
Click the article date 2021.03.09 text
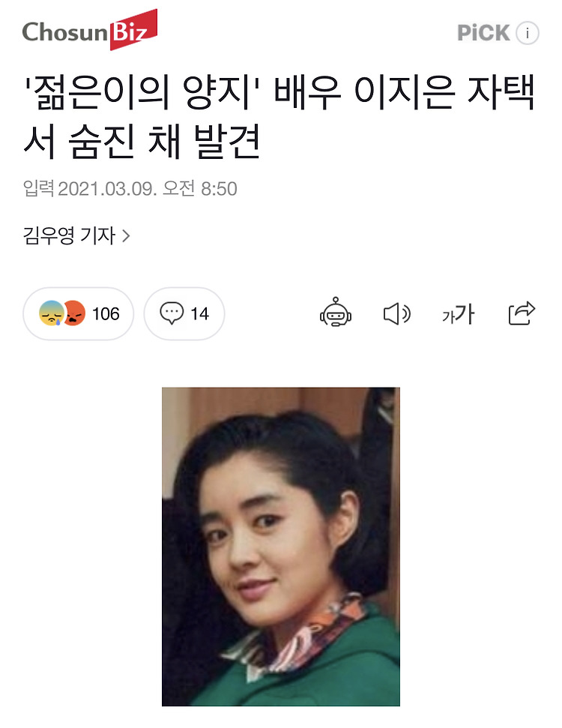point(107,189)
